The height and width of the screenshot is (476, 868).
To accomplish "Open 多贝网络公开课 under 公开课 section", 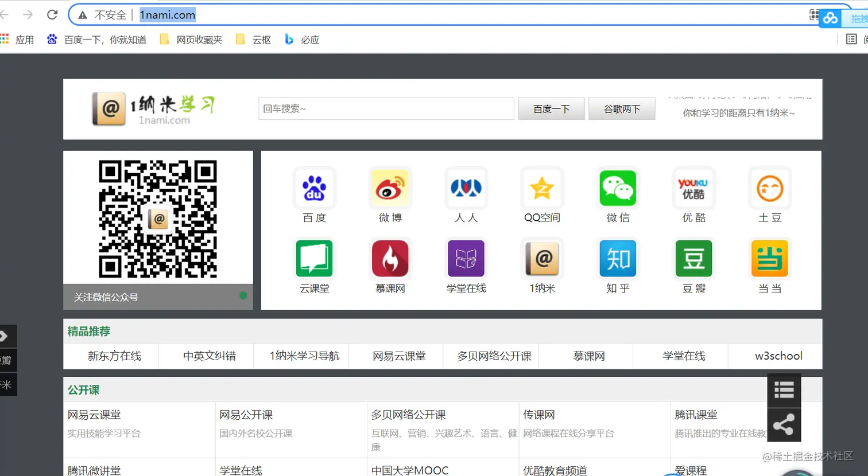I will click(408, 415).
